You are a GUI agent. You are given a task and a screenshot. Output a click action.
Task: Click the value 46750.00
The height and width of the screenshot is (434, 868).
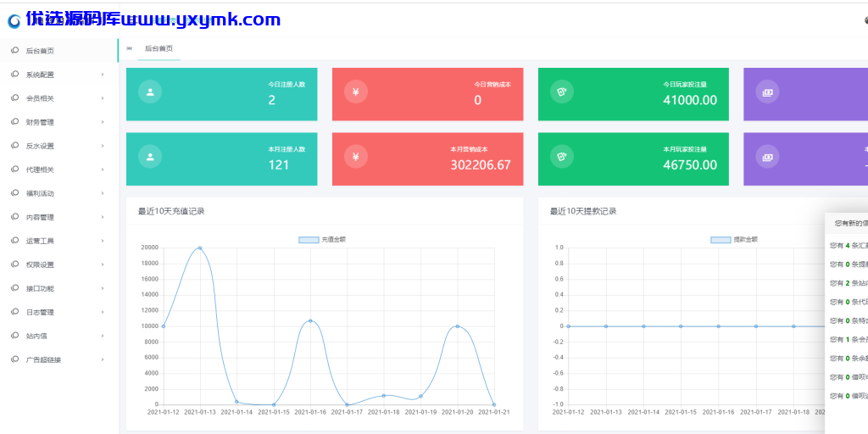pyautogui.click(x=690, y=165)
